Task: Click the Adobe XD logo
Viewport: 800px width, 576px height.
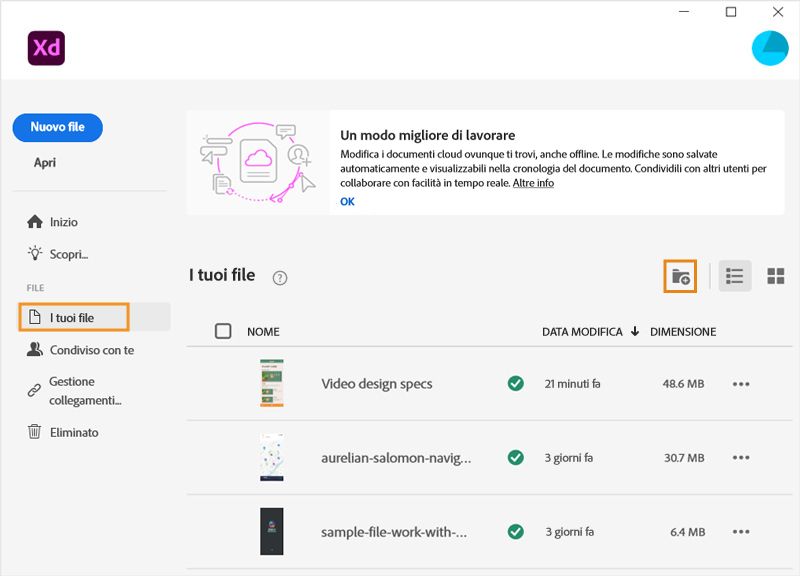Action: (x=46, y=48)
